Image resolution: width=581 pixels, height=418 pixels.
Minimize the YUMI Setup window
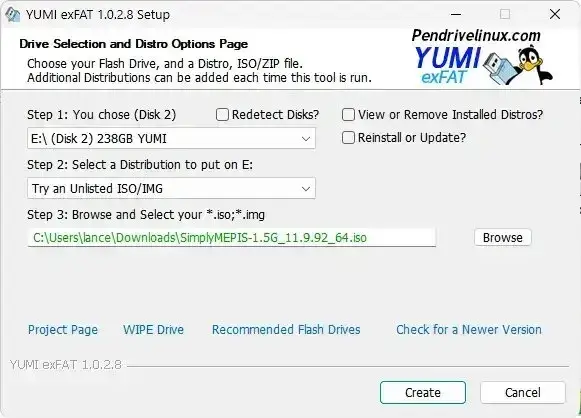[x=456, y=15]
